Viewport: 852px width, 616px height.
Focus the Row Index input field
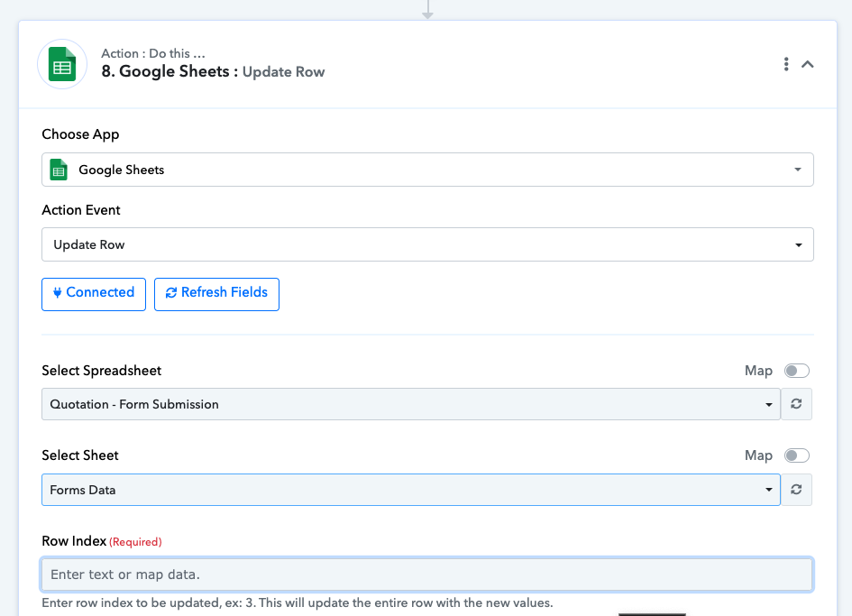pyautogui.click(x=426, y=575)
